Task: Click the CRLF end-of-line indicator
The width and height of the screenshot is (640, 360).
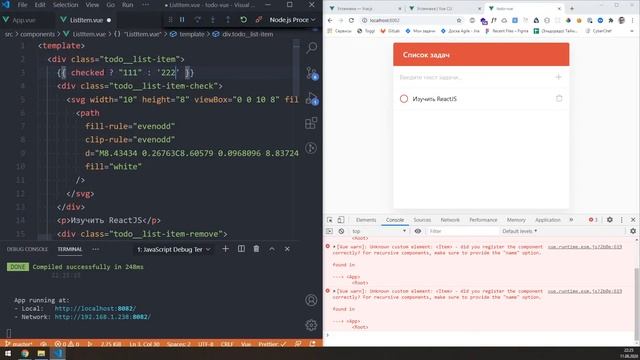Action: [227, 344]
